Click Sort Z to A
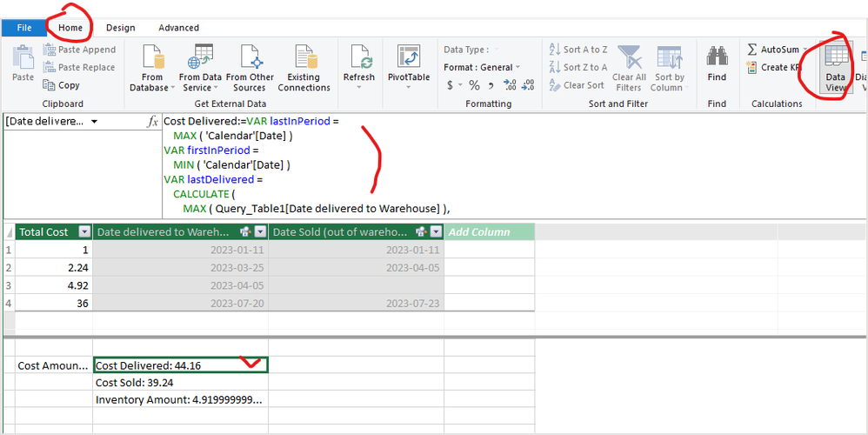Viewport: 868px width, 435px height. (578, 67)
